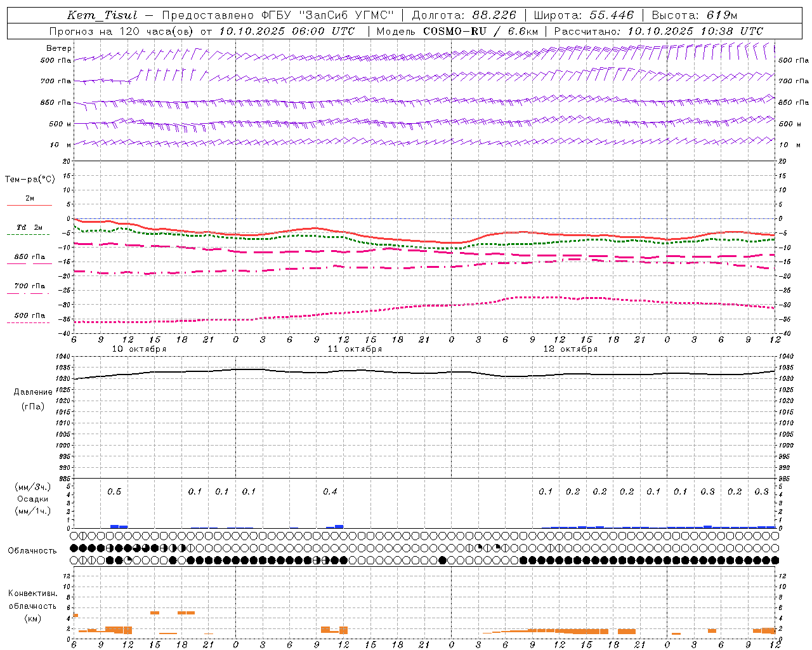Click the 'Долгота: 88.226' header field
The width and height of the screenshot is (812, 650).
(x=464, y=15)
